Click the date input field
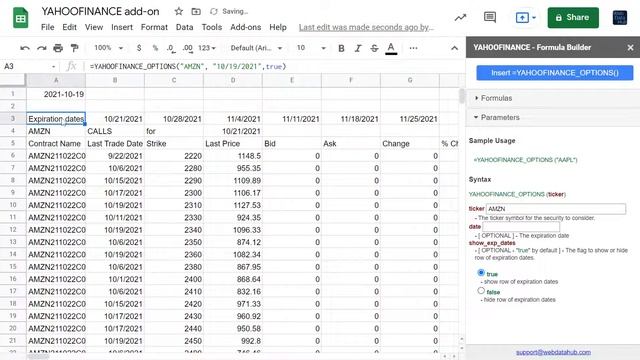 point(521,227)
